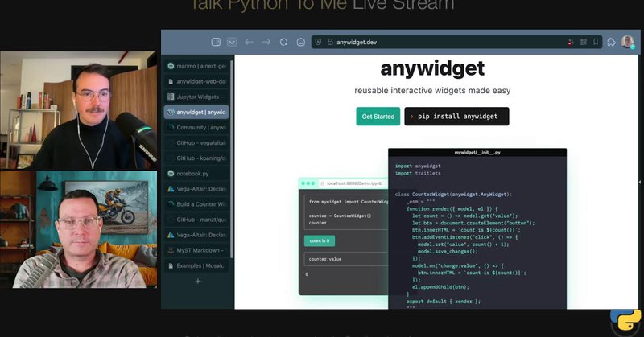Viewport: 644px width, 337px height.
Task: Open Vega-Altair tab just above MyST Markdown
Action: [x=196, y=235]
